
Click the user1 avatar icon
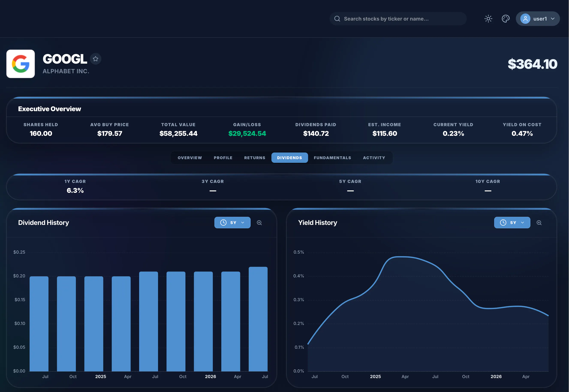pos(525,19)
